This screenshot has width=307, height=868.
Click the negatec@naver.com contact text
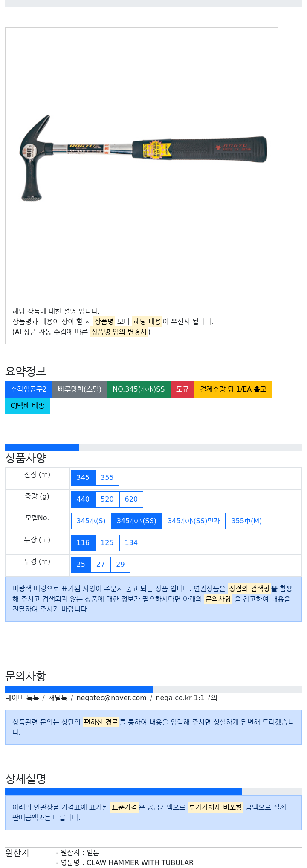tap(111, 698)
